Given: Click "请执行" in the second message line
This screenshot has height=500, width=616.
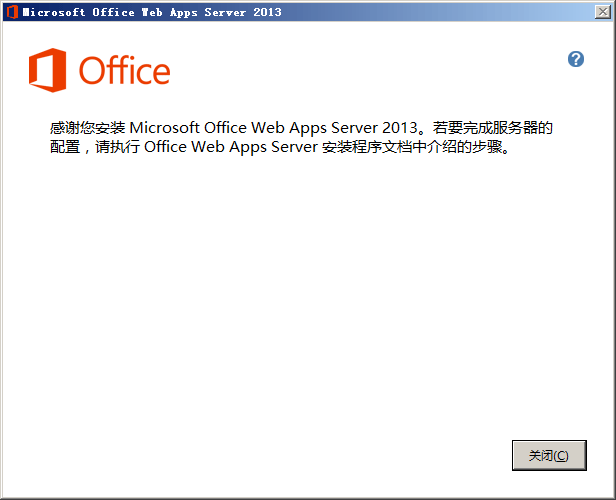Looking at the screenshot, I should click(116, 148).
